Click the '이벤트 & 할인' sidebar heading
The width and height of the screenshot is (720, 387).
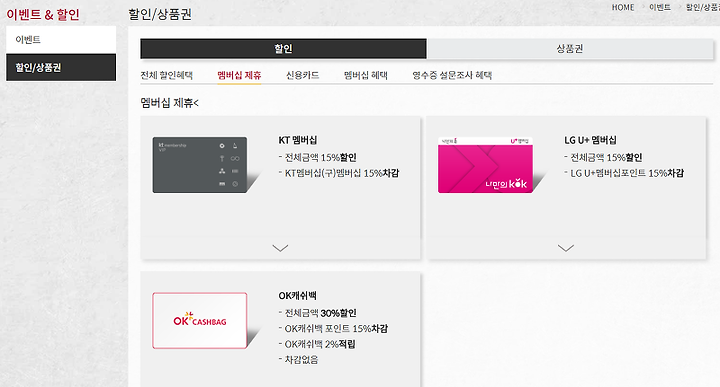point(43,15)
